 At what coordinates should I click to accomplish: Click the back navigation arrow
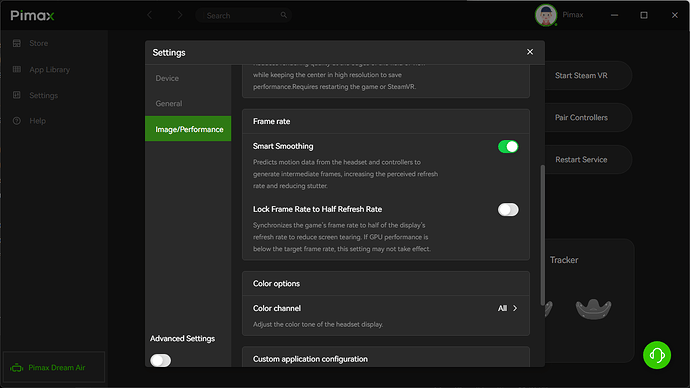click(150, 15)
